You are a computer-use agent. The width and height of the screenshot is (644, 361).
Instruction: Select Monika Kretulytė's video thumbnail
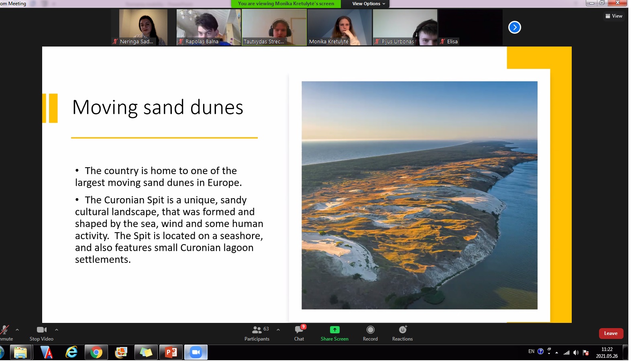[339, 27]
